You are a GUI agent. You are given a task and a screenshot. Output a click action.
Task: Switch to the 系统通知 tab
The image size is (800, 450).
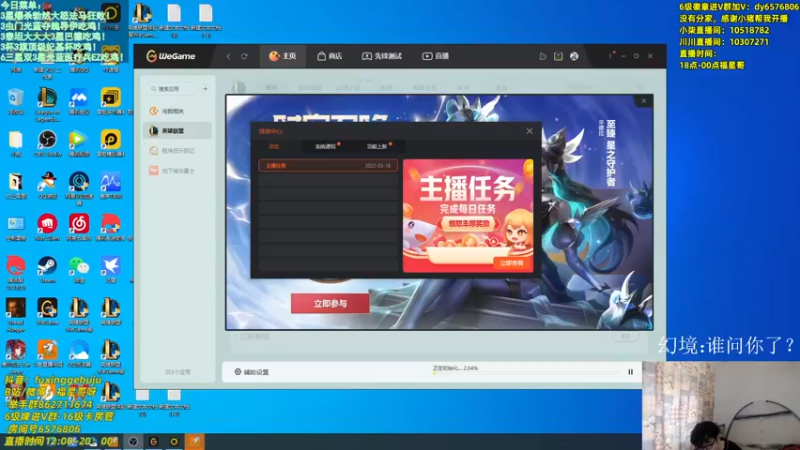tap(327, 146)
